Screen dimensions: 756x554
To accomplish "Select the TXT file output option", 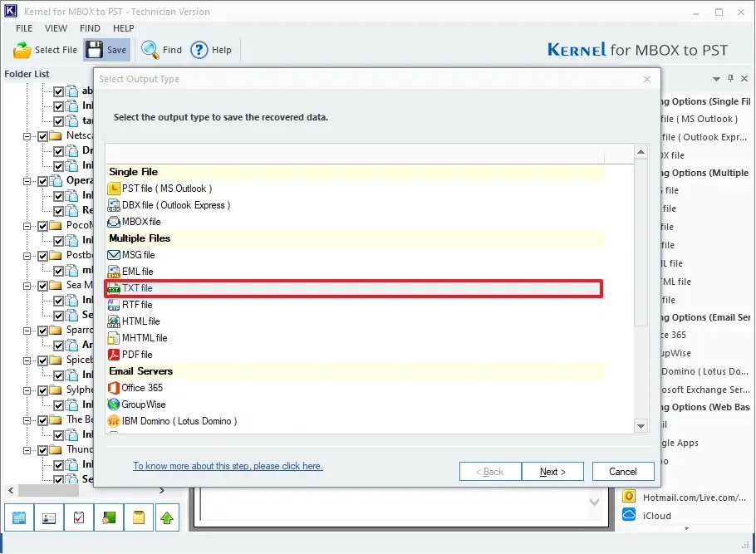I will 354,288.
